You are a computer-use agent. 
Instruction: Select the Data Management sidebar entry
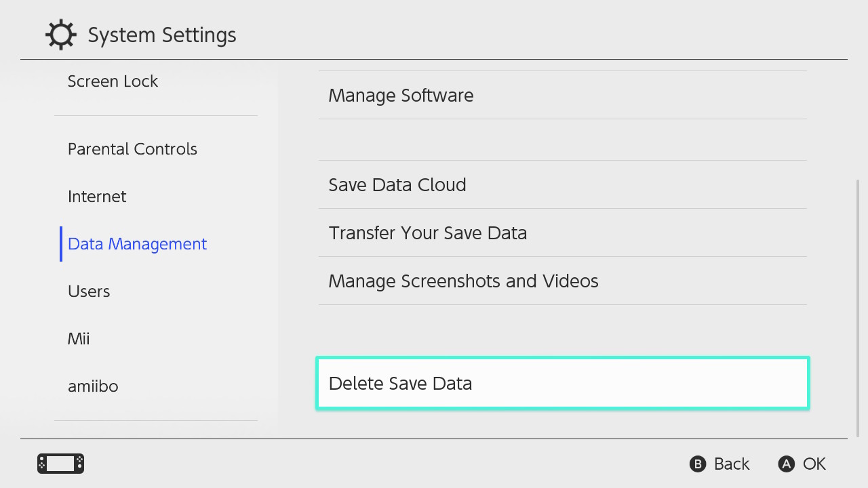pos(137,243)
